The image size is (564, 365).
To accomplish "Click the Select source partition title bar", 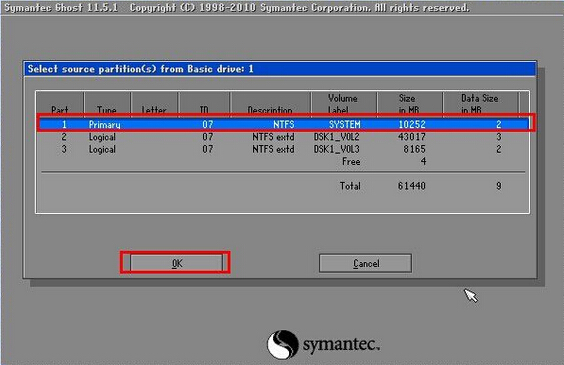I will tap(280, 69).
